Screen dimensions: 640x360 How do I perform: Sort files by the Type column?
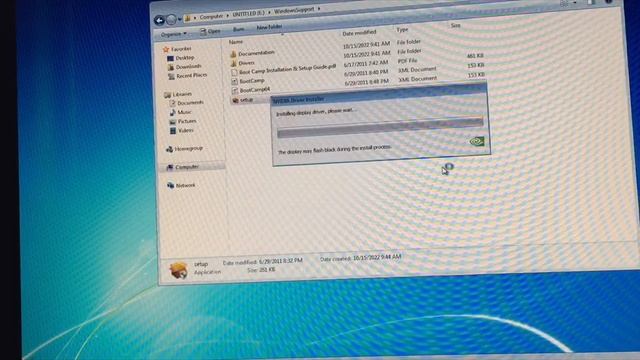[x=402, y=30]
